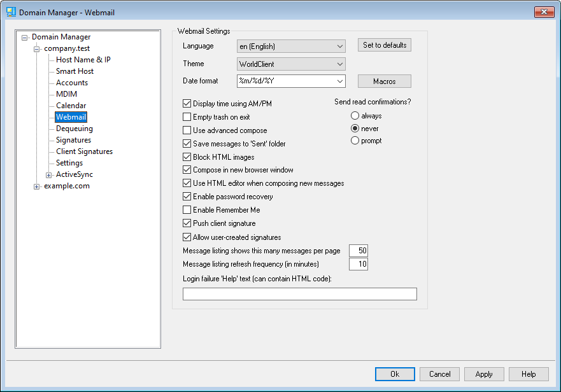
Task: Expand the example.com domain node
Action: pos(37,186)
